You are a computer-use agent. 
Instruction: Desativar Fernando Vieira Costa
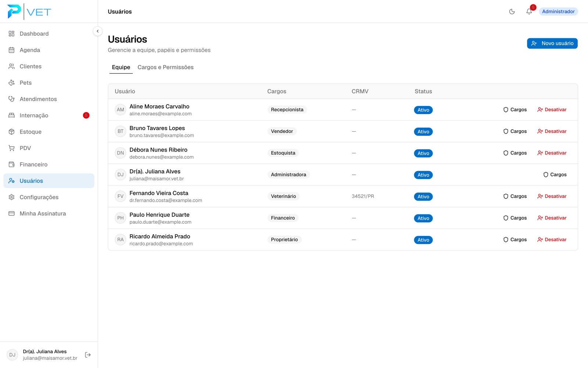point(552,197)
